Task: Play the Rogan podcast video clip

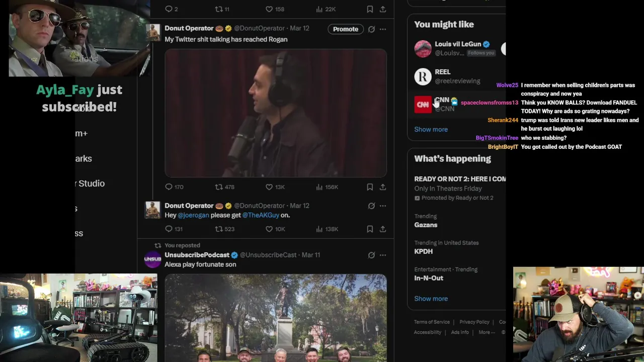Action: pyautogui.click(x=276, y=113)
